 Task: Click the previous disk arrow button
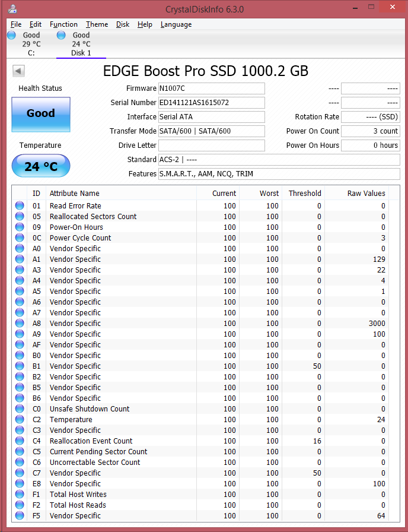pyautogui.click(x=18, y=71)
